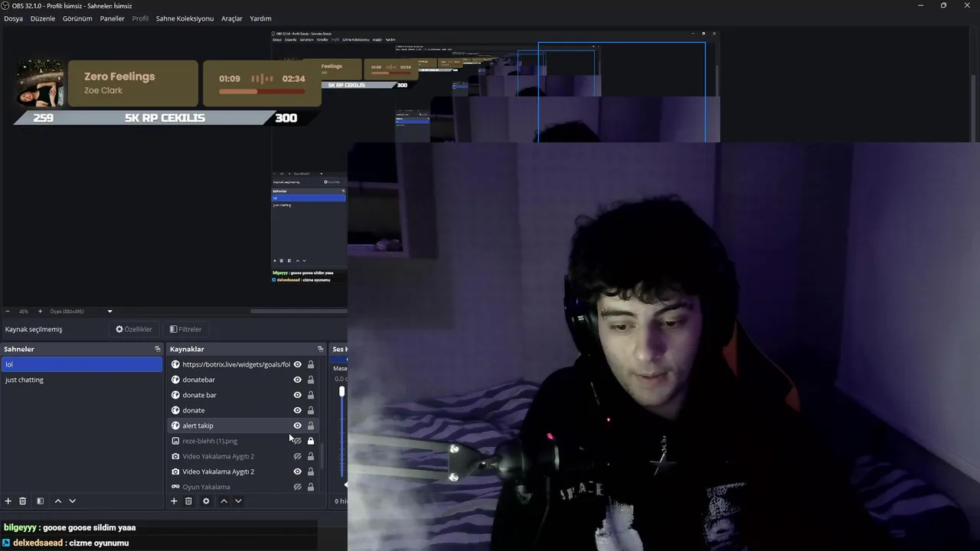Viewport: 980px width, 551px height.
Task: Hide the alert takip source
Action: pyautogui.click(x=298, y=425)
